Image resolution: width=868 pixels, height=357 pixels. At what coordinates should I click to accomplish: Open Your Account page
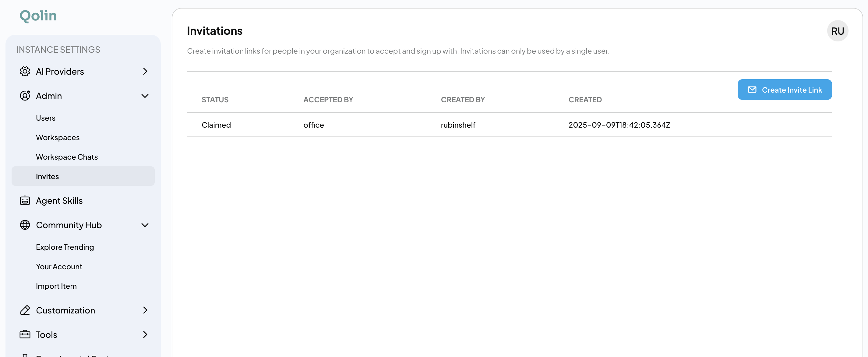click(59, 266)
